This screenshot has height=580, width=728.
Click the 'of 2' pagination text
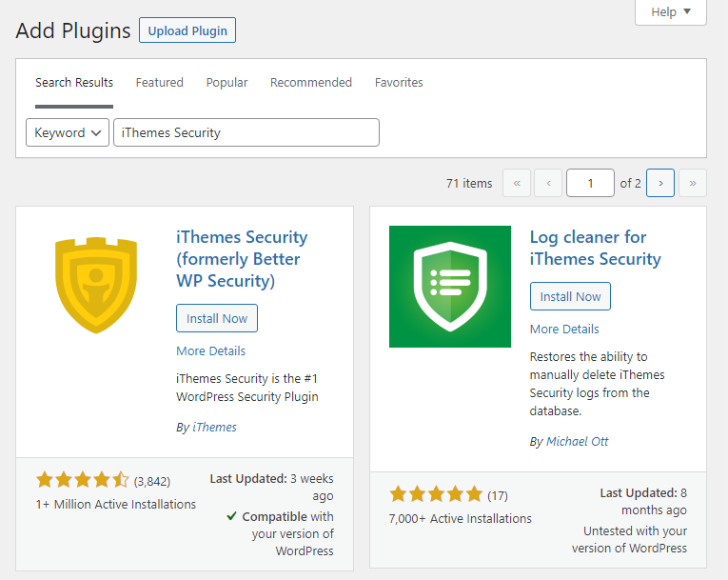tap(631, 184)
